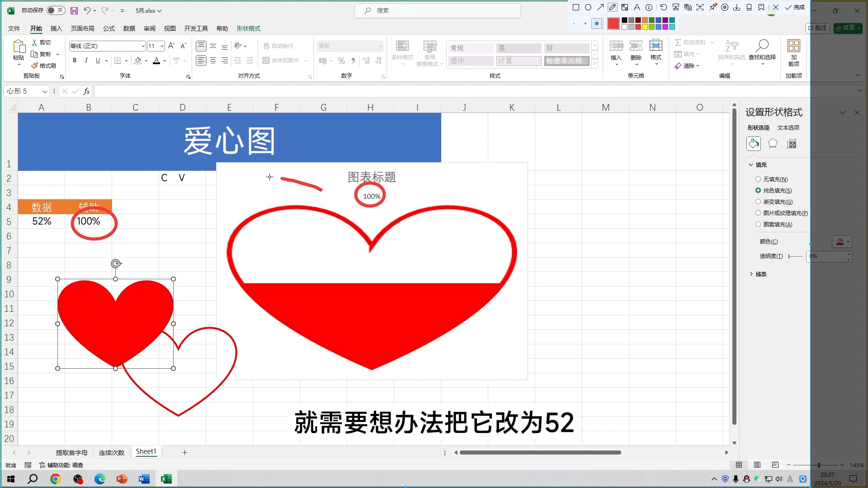Open the 数据 ribbon tab
This screenshot has width=868, height=488.
tap(129, 28)
